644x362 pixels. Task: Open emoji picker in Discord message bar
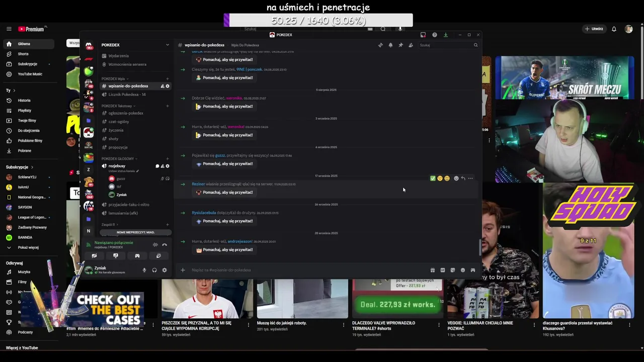pyautogui.click(x=463, y=270)
